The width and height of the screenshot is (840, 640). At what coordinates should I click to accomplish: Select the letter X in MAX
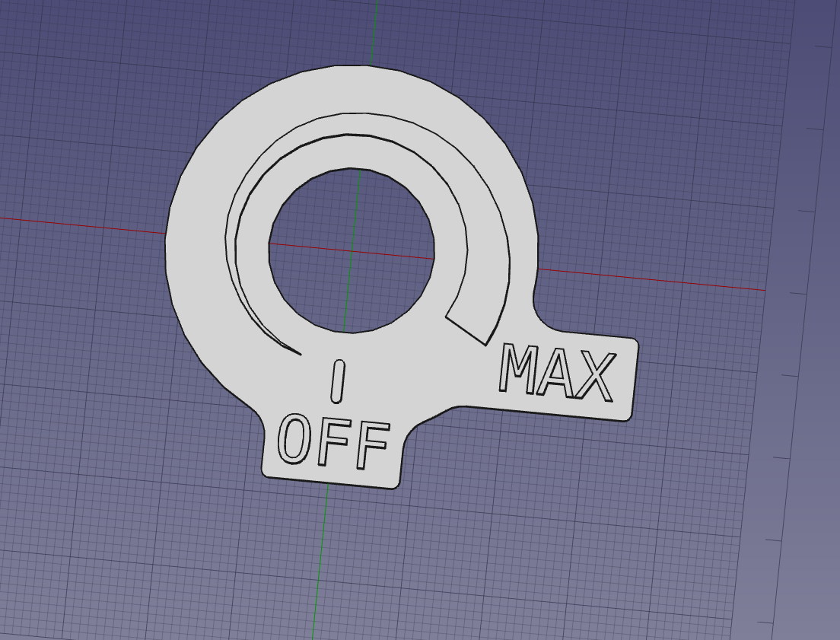tap(596, 377)
